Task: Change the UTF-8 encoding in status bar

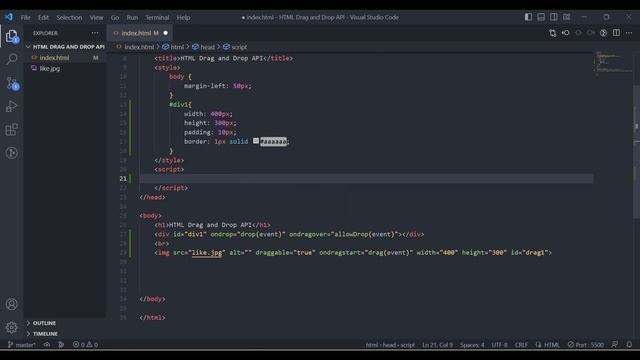Action: [x=499, y=345]
